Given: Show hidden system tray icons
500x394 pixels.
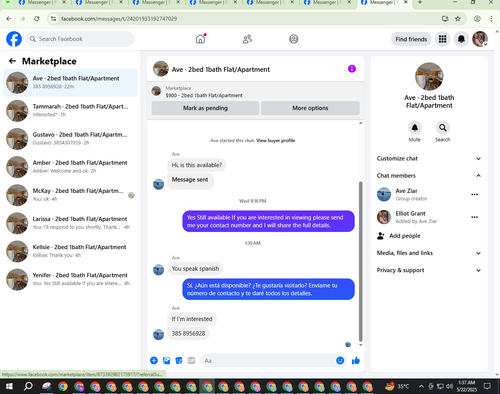Looking at the screenshot, I should [x=421, y=386].
